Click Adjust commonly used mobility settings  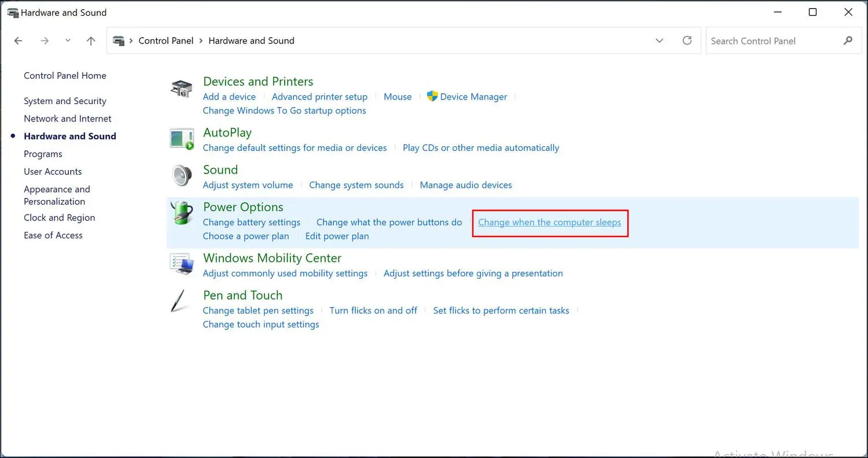(285, 274)
